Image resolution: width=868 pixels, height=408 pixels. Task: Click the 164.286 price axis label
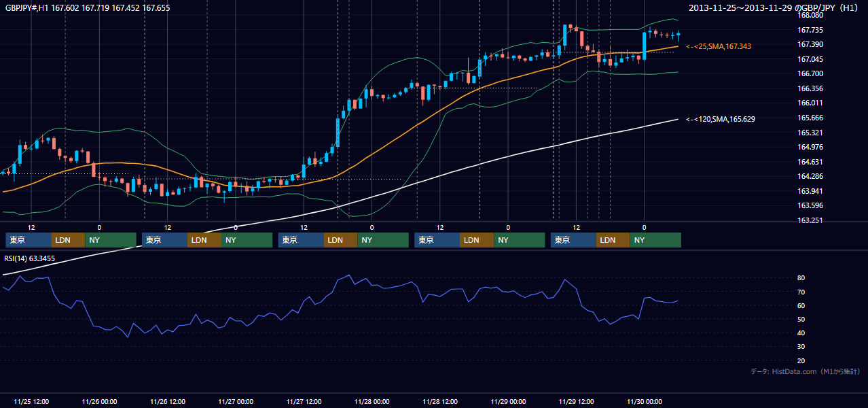(x=810, y=177)
